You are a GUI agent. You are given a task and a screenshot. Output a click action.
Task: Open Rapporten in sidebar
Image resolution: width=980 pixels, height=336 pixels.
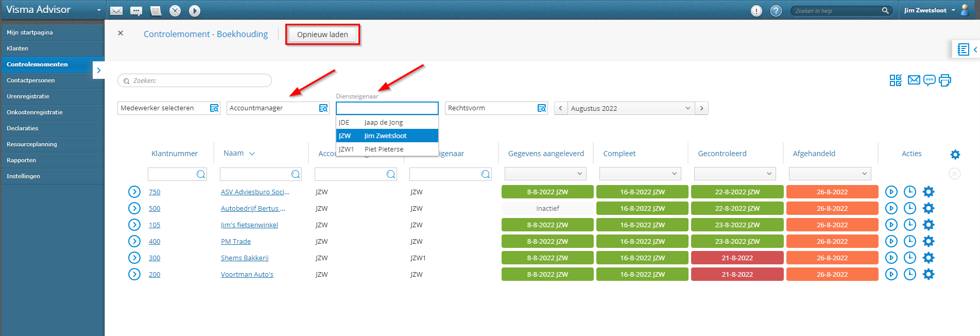(53, 160)
